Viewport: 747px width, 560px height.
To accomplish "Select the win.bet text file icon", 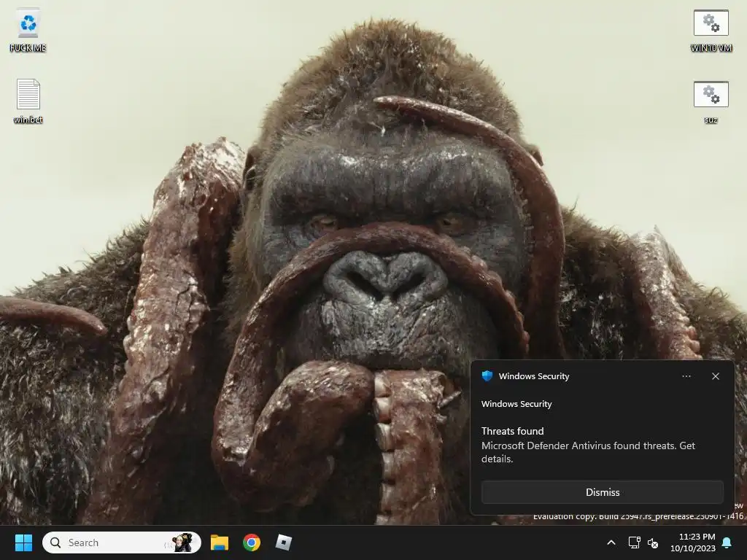I will 28,101.
